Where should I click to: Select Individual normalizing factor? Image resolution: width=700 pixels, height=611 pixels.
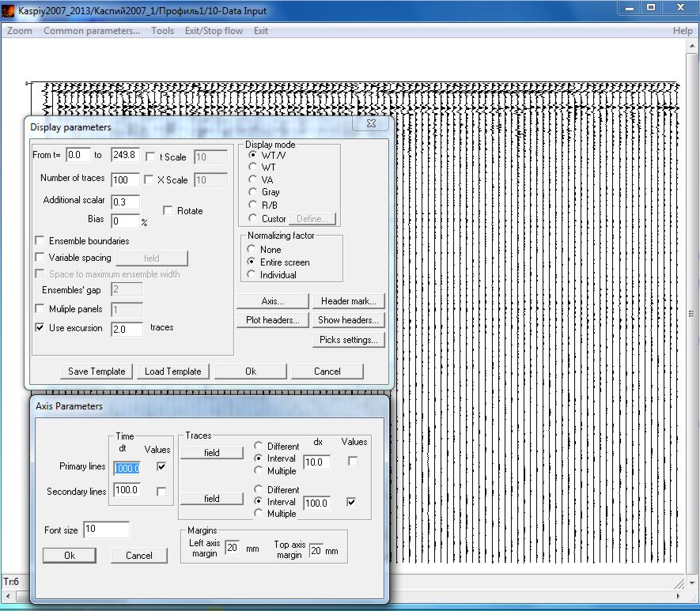pyautogui.click(x=251, y=274)
